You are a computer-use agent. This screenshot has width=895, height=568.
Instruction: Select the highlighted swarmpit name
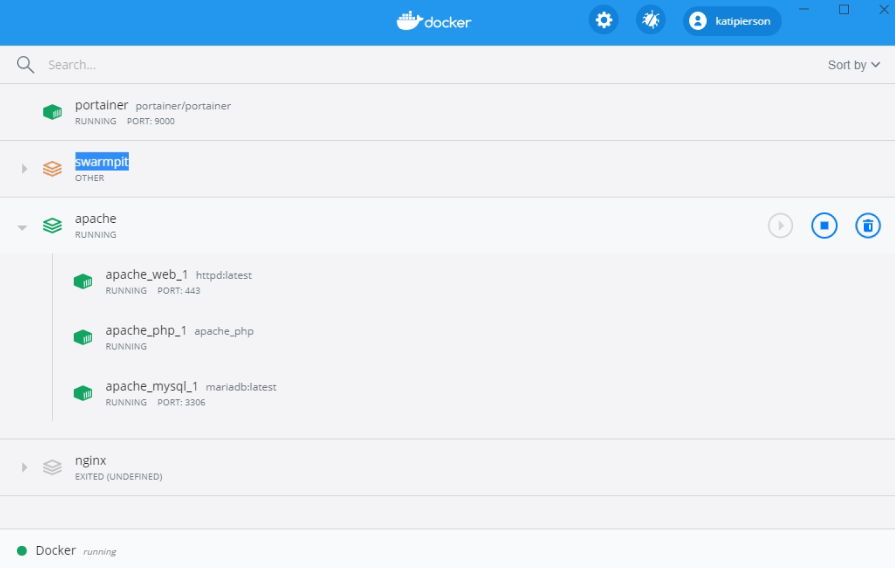102,162
